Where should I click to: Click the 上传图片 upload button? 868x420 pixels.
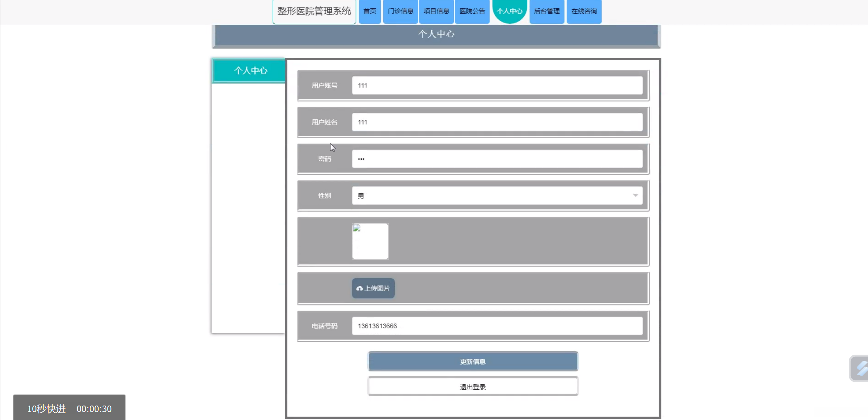point(373,288)
